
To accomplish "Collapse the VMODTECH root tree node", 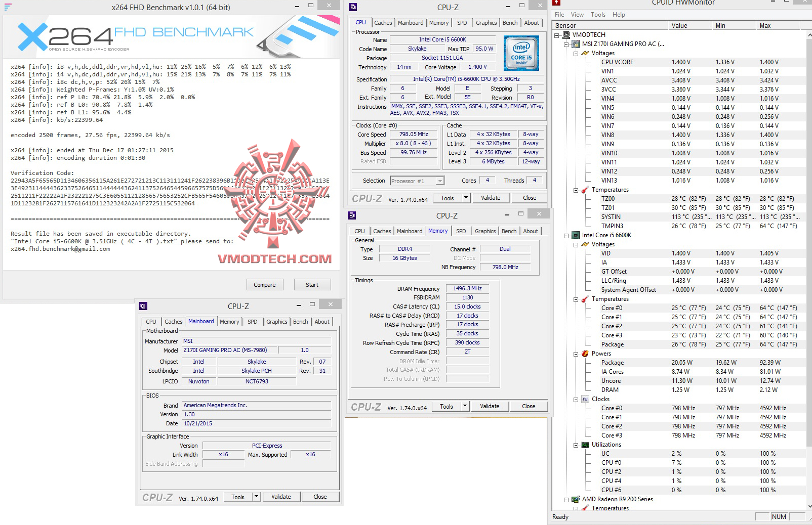I will [x=557, y=35].
